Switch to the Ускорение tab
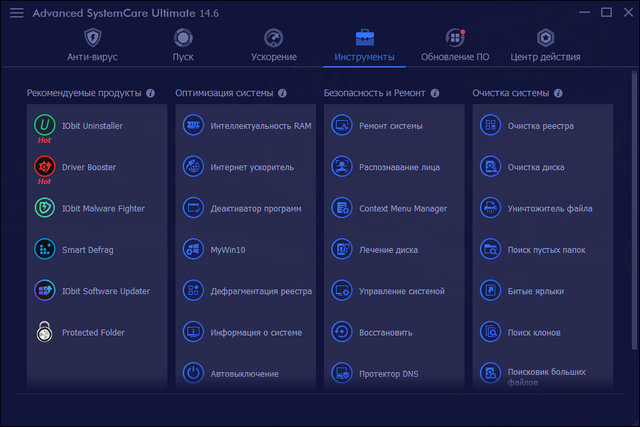Image resolution: width=640 pixels, height=427 pixels. tap(274, 45)
